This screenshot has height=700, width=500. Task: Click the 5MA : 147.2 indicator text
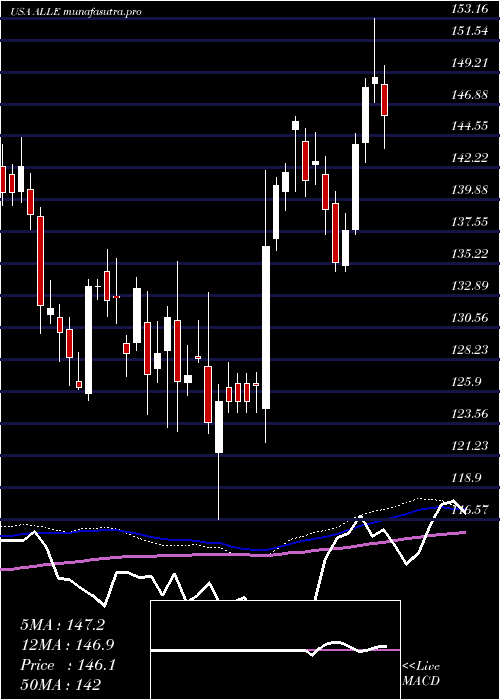62,625
